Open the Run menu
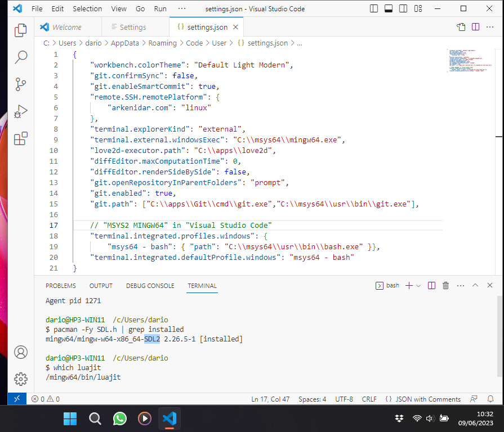Viewport: 504px width, 432px height. 160,8
